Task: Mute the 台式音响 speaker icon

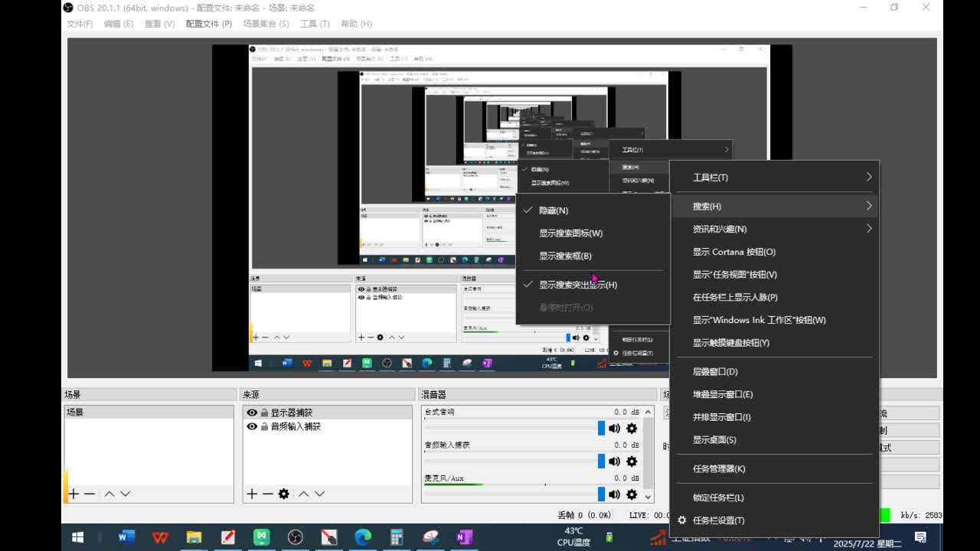Action: coord(614,429)
